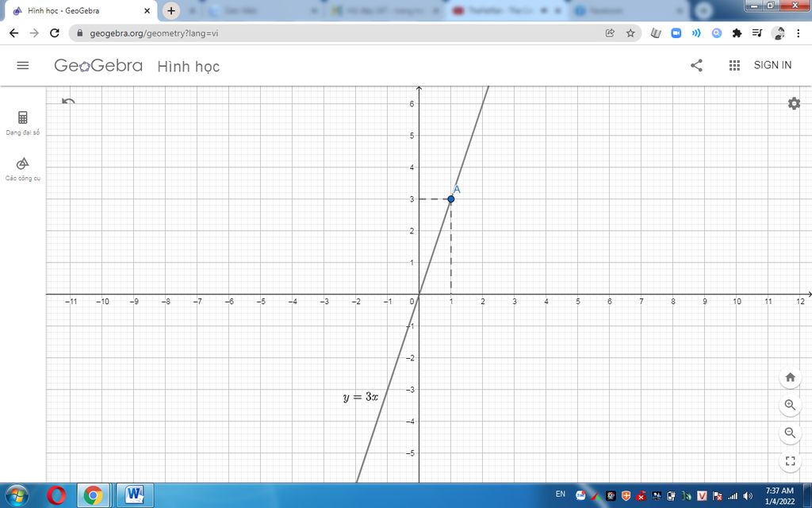Click the y = 3x equation label
Screen dimensions: 812x508
click(361, 397)
